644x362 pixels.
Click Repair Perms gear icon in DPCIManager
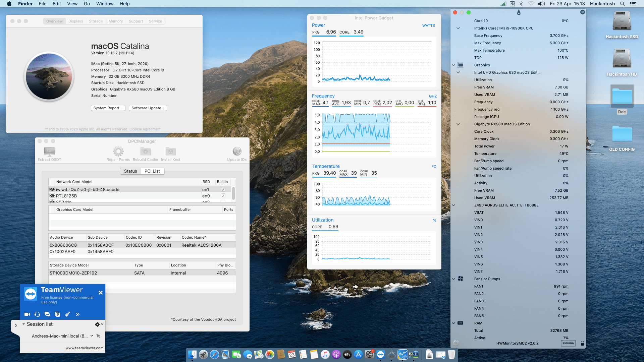pyautogui.click(x=118, y=152)
